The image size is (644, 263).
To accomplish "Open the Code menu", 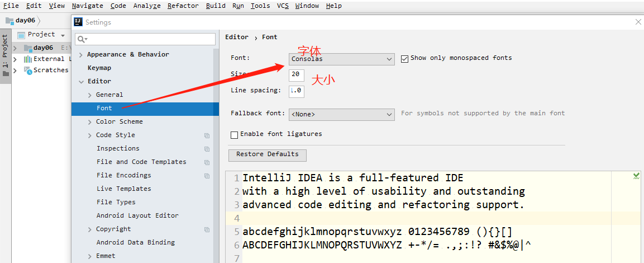I will (x=118, y=6).
